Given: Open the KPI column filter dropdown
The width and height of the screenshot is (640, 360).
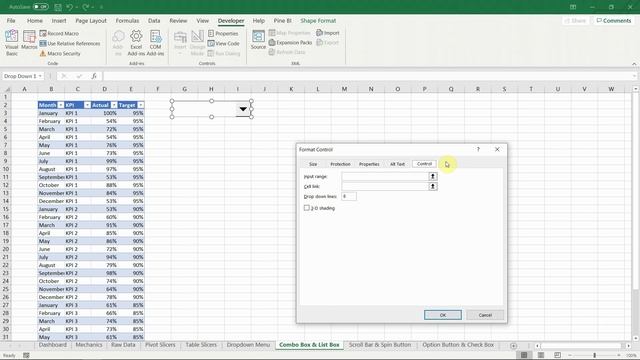Looking at the screenshot, I should coord(87,105).
